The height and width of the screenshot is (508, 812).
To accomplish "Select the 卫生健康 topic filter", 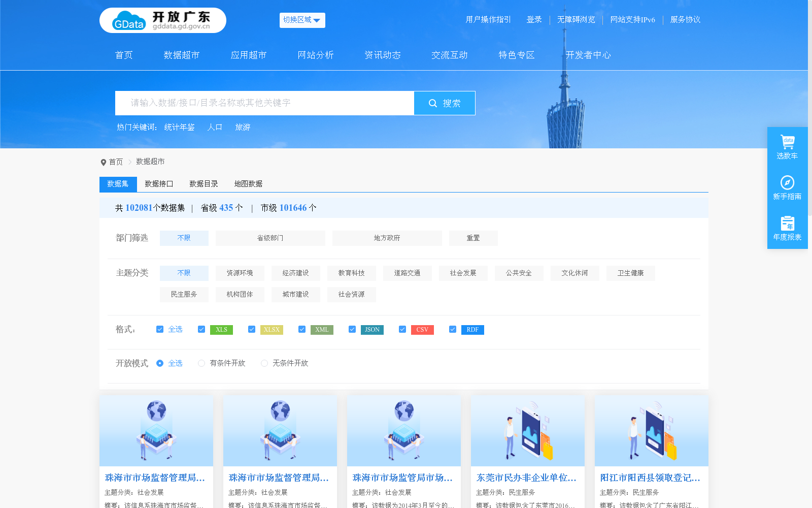I will [630, 273].
